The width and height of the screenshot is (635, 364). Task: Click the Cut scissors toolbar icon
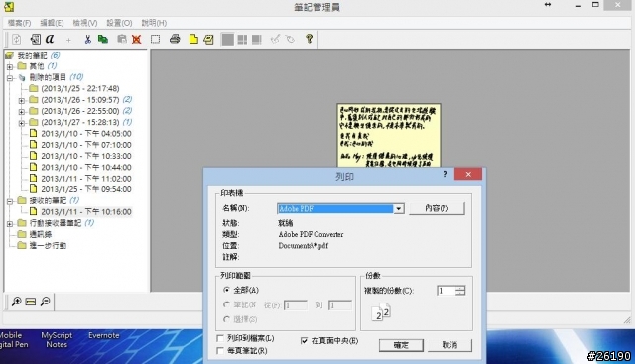click(x=87, y=40)
